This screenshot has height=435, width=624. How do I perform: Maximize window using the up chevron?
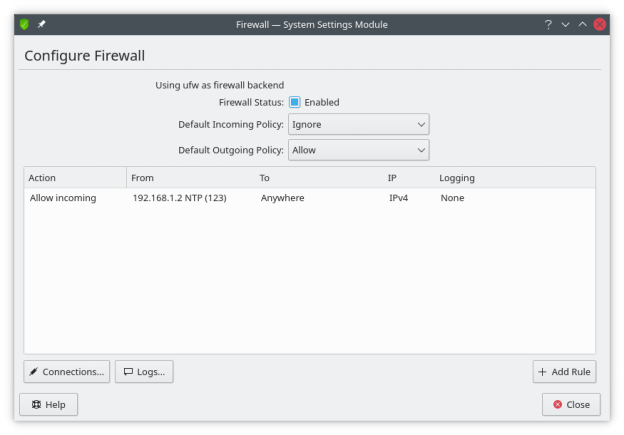tap(582, 24)
